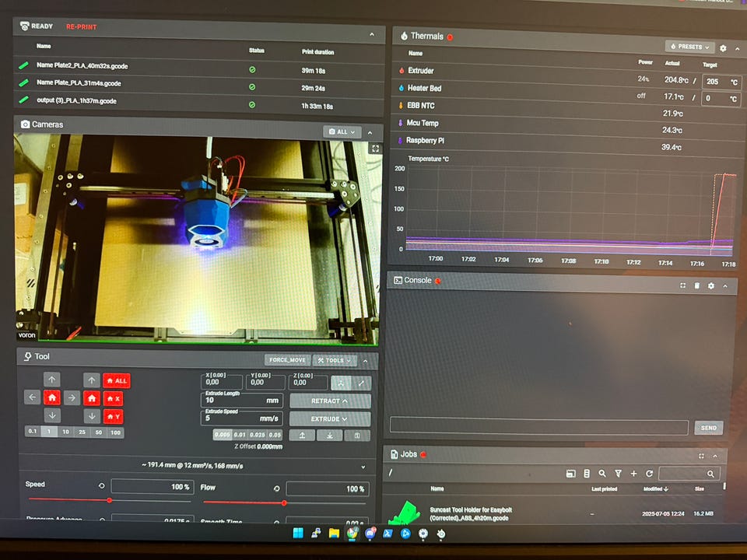Select the 0.01 Z offset increment

coord(240,435)
